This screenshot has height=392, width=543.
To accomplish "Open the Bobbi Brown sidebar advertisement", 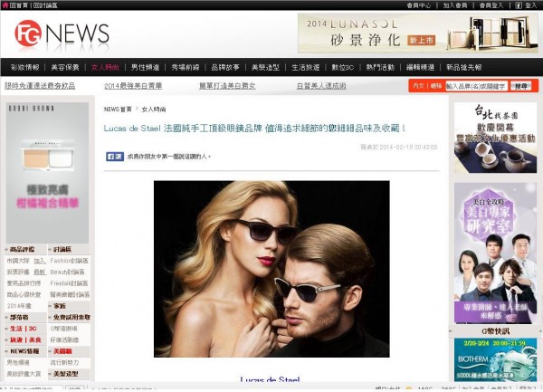I will 47,172.
